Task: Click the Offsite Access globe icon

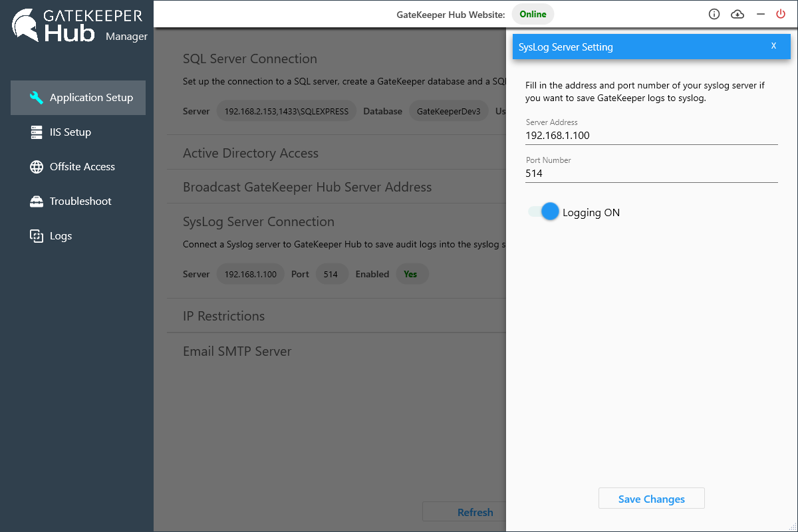Action: click(37, 167)
